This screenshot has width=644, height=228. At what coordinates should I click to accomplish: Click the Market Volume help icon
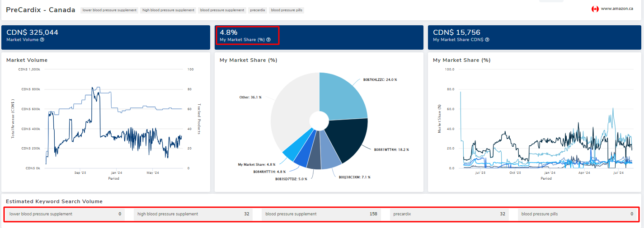click(x=42, y=40)
